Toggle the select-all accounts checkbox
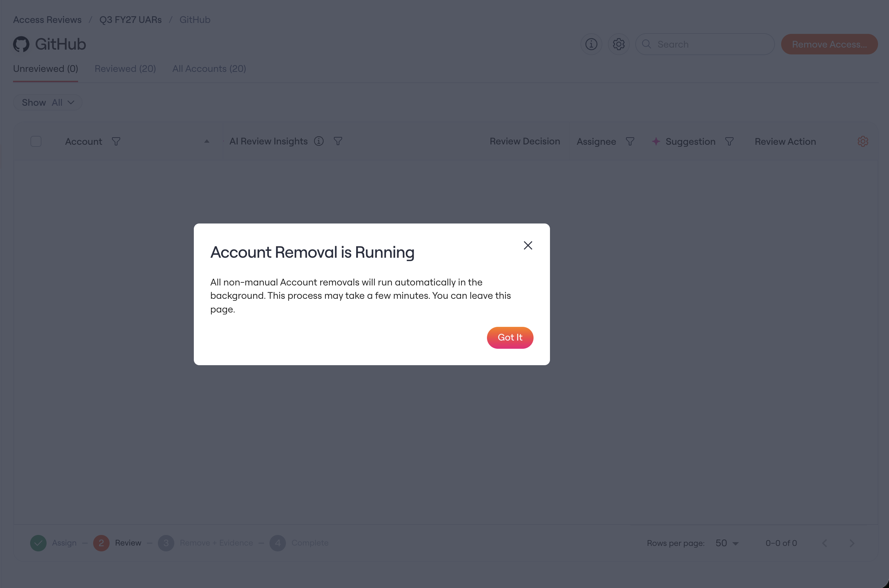This screenshot has width=889, height=588. (36, 141)
